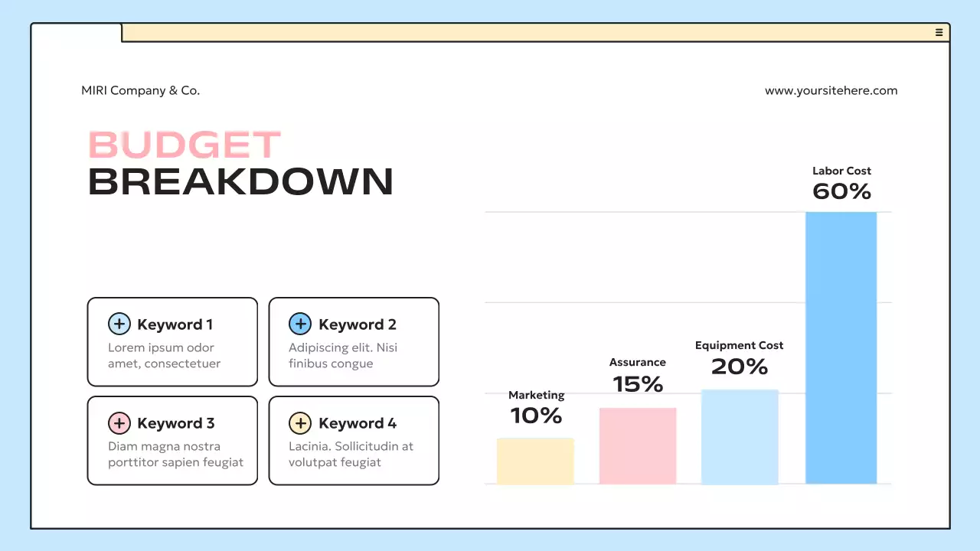Click the yellow Marketing bar

tap(535, 461)
